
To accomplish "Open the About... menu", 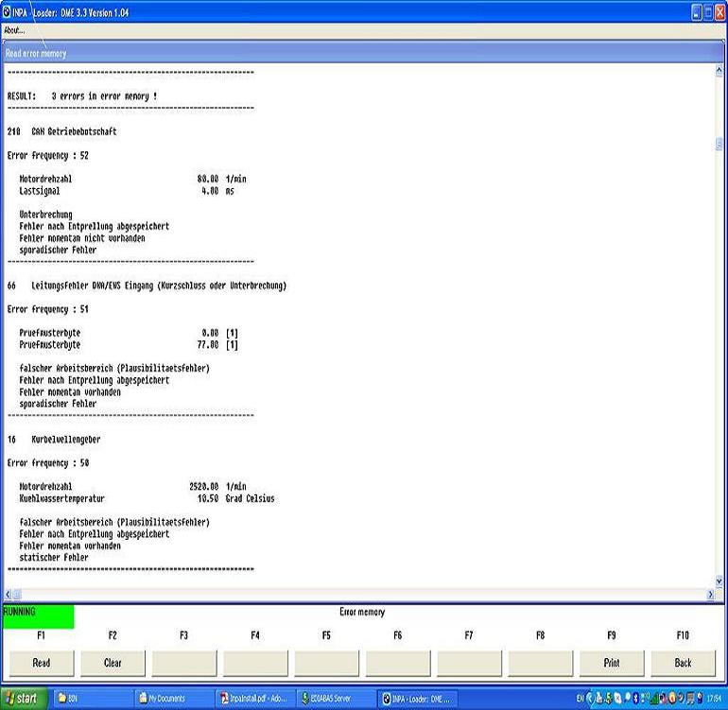I will [14, 30].
